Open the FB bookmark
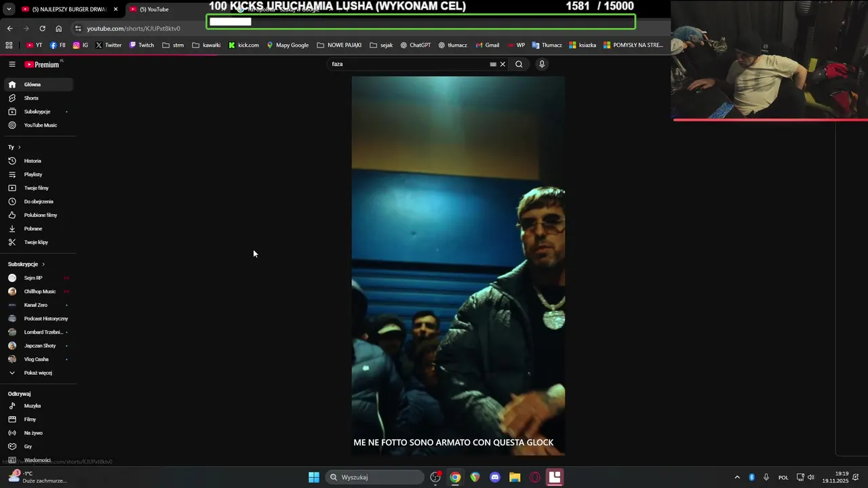The image size is (868, 488). click(58, 45)
